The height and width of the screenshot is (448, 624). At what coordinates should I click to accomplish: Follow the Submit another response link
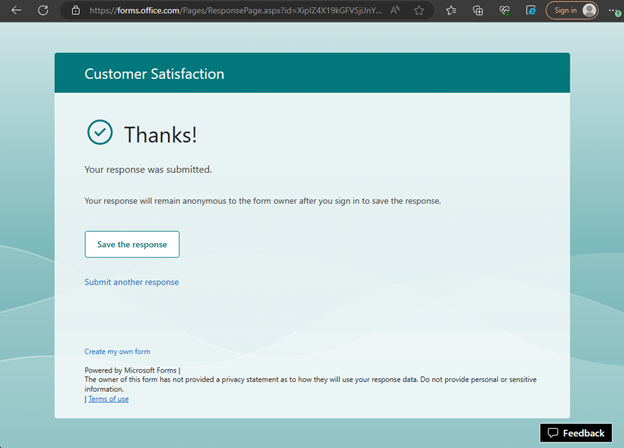coord(131,282)
